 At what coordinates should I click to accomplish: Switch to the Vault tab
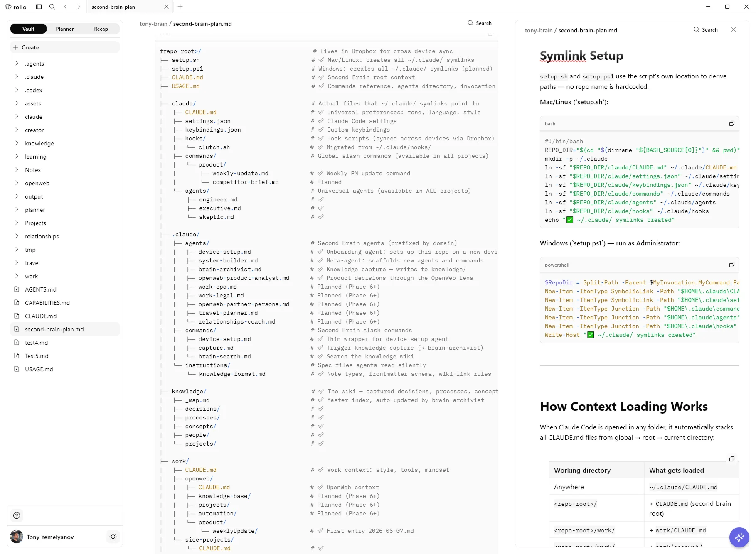[x=28, y=29]
